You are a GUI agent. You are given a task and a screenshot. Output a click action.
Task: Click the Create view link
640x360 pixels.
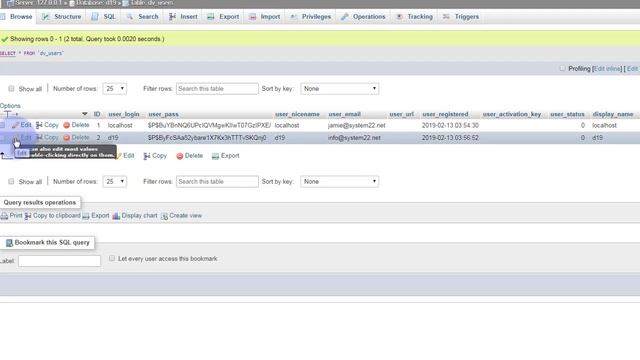click(185, 216)
